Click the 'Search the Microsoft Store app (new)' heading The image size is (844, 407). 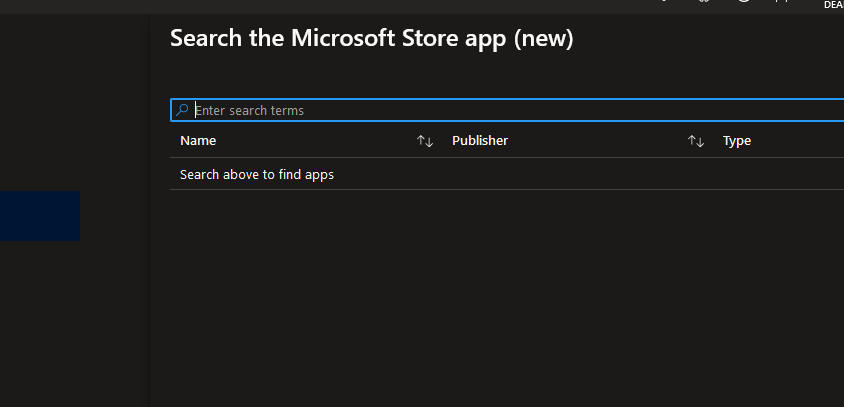(371, 39)
